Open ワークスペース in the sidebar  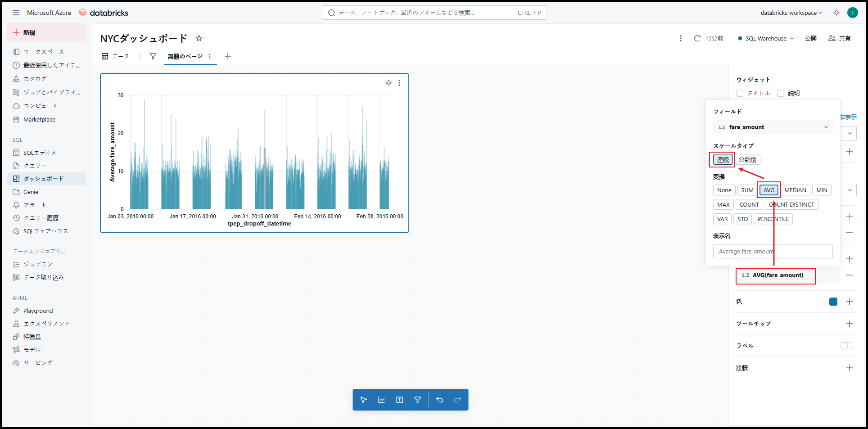point(47,52)
